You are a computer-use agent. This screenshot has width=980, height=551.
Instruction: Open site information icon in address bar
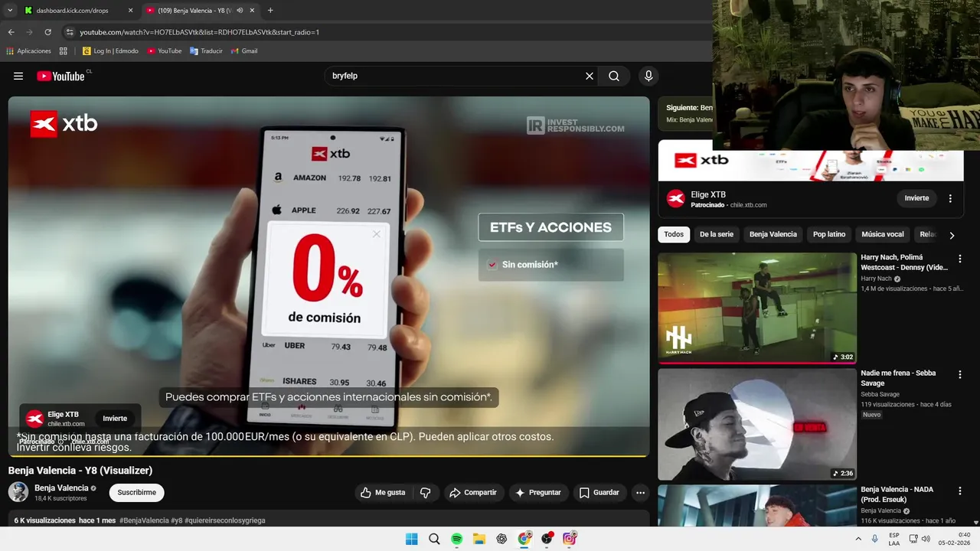tap(70, 32)
